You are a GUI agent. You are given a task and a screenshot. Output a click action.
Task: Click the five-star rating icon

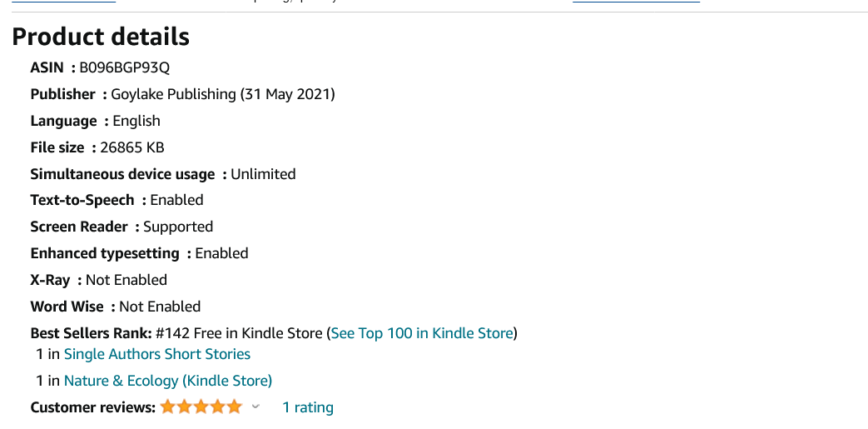201,407
